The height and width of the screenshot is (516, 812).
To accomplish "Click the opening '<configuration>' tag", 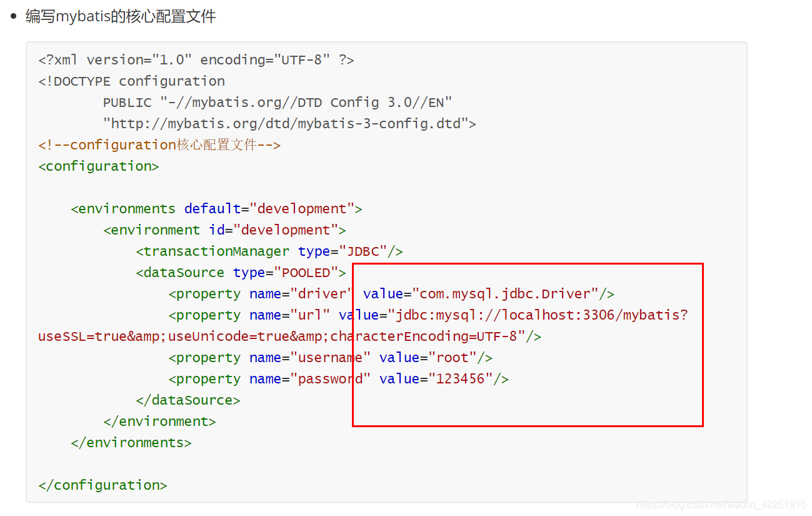I will click(x=99, y=166).
